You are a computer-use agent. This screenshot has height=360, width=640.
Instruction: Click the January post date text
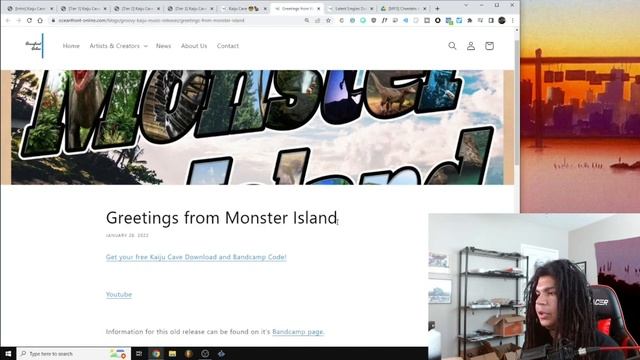point(127,236)
